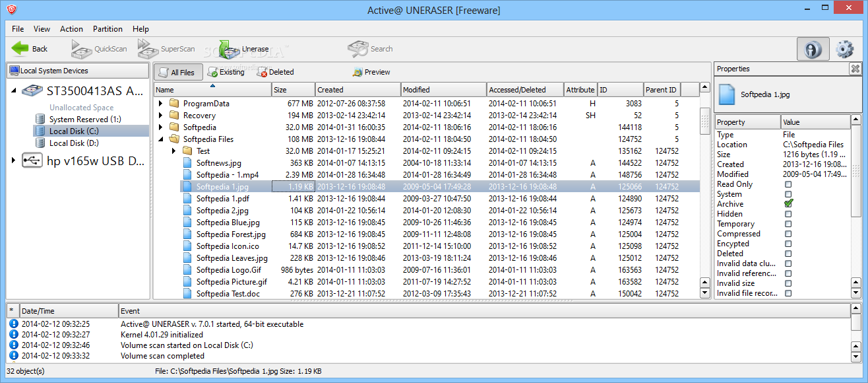Screen dimensions: 868x383
Task: Click the Unerase toolbar button
Action: 244,48
